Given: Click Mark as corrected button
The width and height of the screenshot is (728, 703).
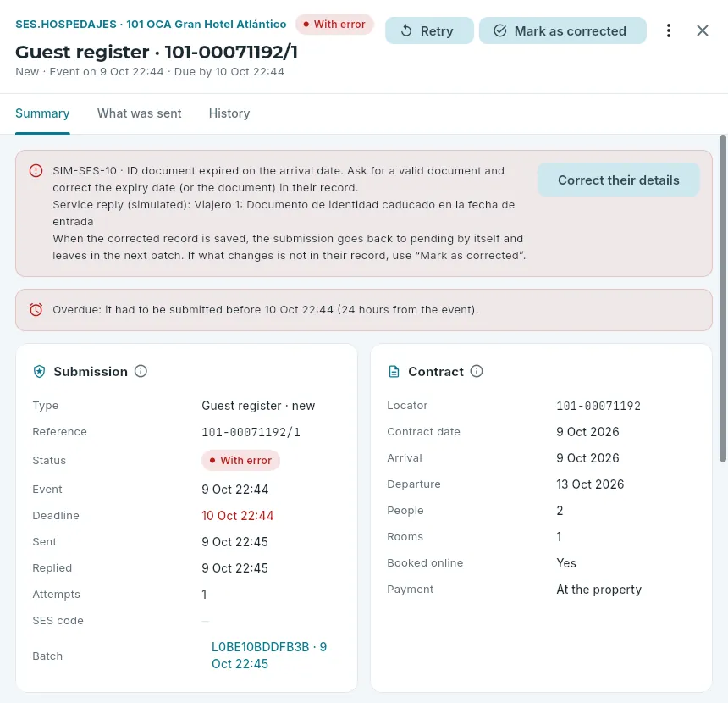Looking at the screenshot, I should tap(562, 30).
